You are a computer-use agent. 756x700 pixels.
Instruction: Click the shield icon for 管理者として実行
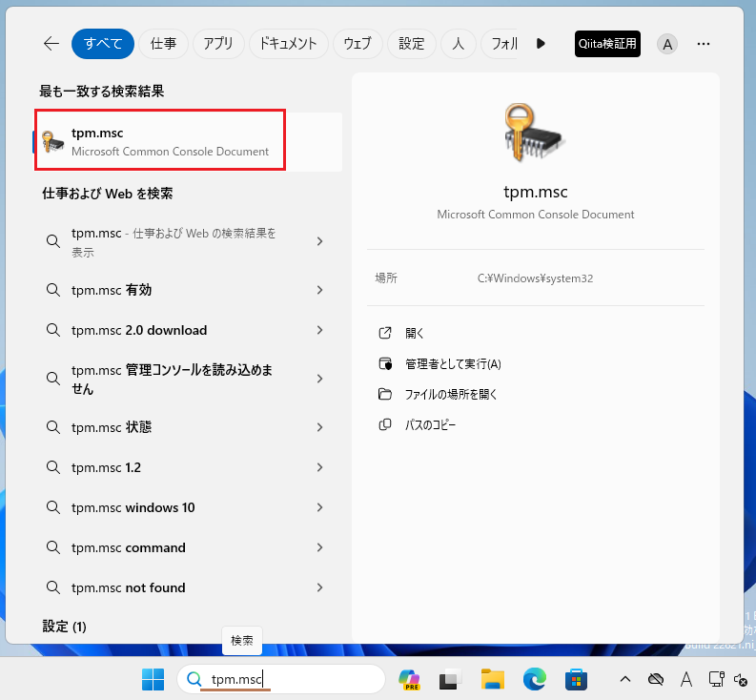pyautogui.click(x=385, y=363)
